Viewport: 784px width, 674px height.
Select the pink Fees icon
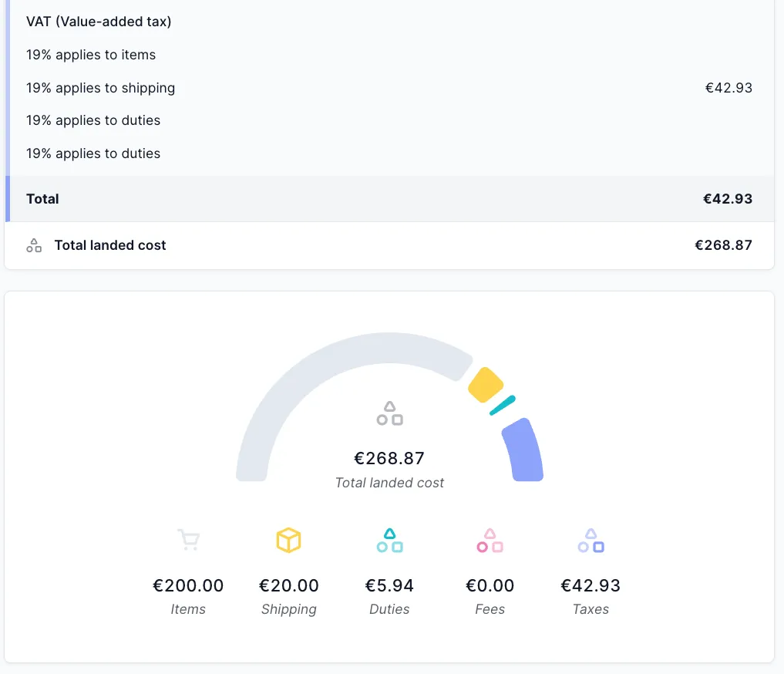coord(490,540)
